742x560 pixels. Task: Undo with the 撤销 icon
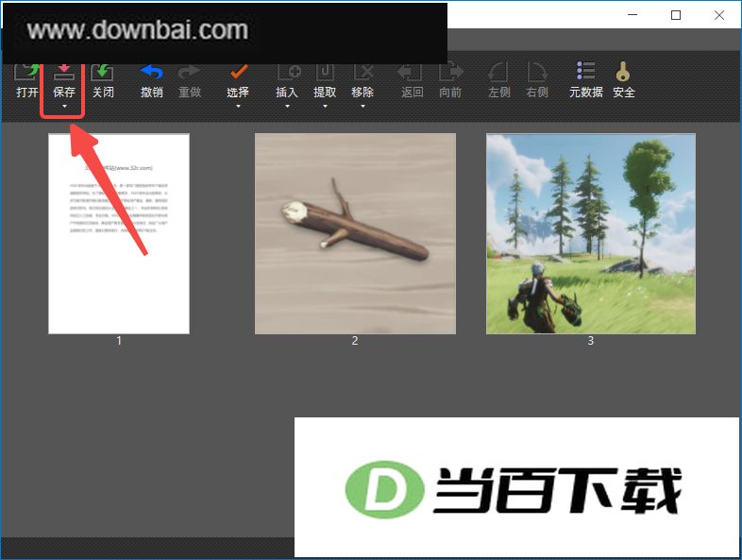coord(151,73)
